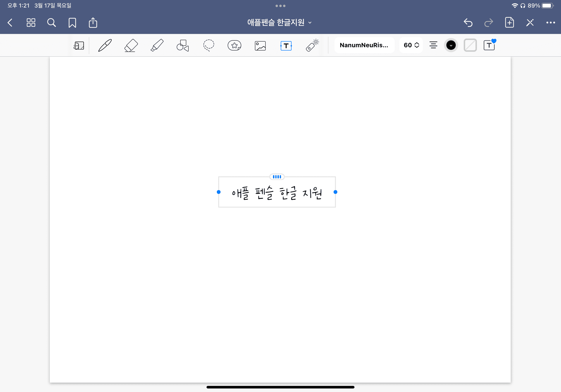Toggle the favorite text style preset

pyautogui.click(x=489, y=45)
